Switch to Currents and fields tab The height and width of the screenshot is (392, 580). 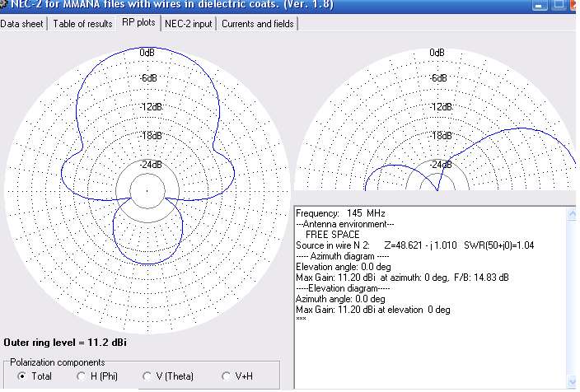pos(257,24)
